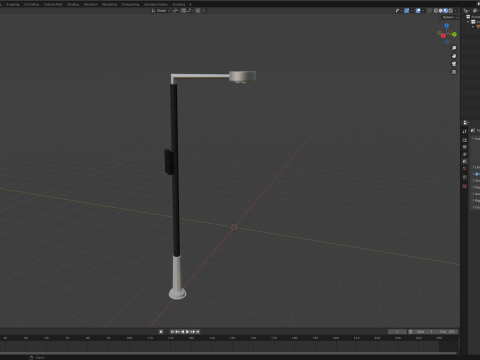Toggle X-ray mode in viewport header
The height and width of the screenshot is (360, 480).
click(429, 11)
